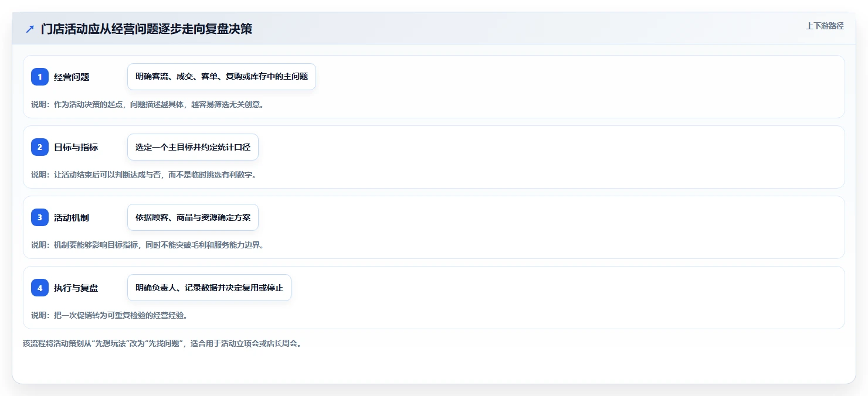Click the 上下游路径 label
868x396 pixels.
[825, 26]
